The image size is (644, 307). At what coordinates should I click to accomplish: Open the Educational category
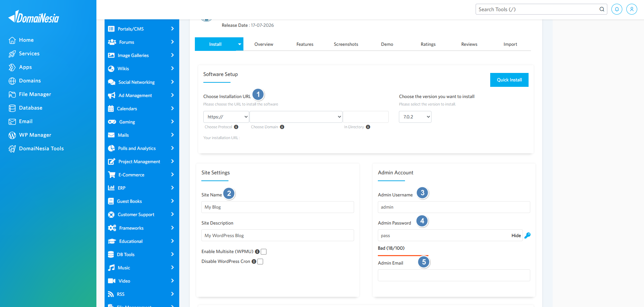pyautogui.click(x=142, y=241)
